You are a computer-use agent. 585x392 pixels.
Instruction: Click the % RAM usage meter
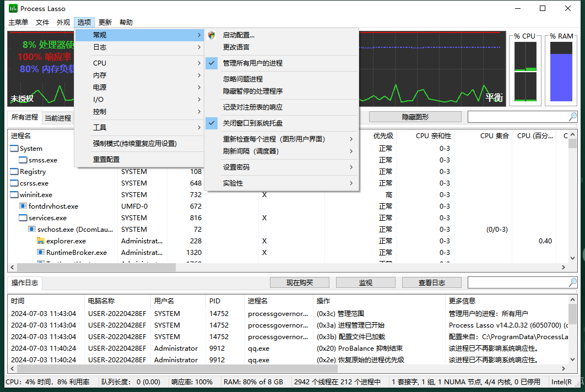(x=561, y=72)
